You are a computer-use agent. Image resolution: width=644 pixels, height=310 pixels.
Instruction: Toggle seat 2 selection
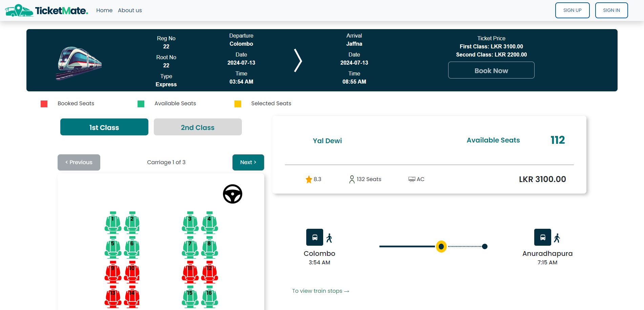pos(132,223)
